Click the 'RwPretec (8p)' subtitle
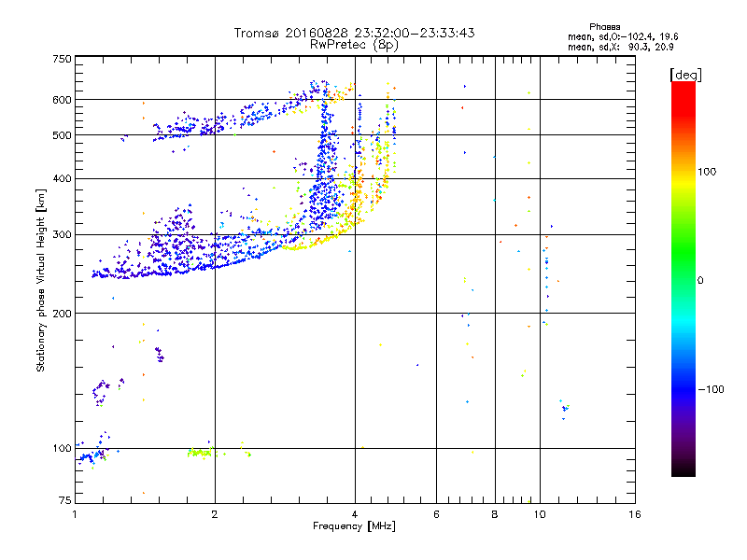Image resolution: width=747 pixels, height=560 pixels. pyautogui.click(x=354, y=45)
